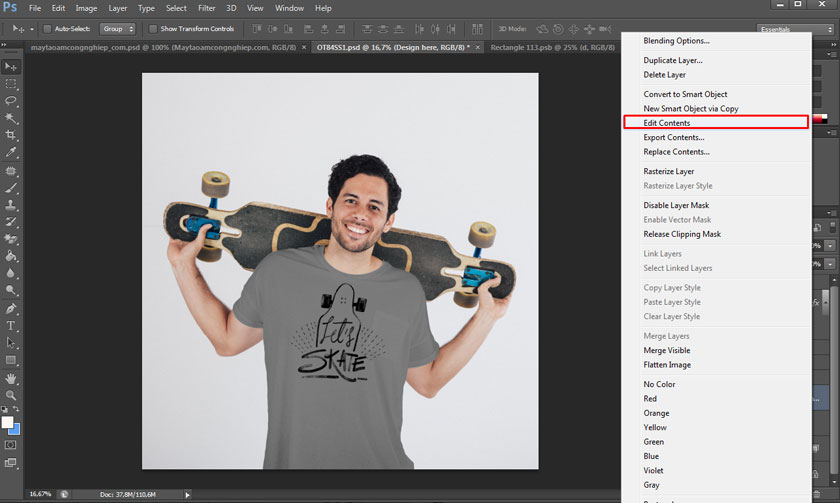Select the Hand tool
Screen dimensions: 840x503
pyautogui.click(x=11, y=379)
